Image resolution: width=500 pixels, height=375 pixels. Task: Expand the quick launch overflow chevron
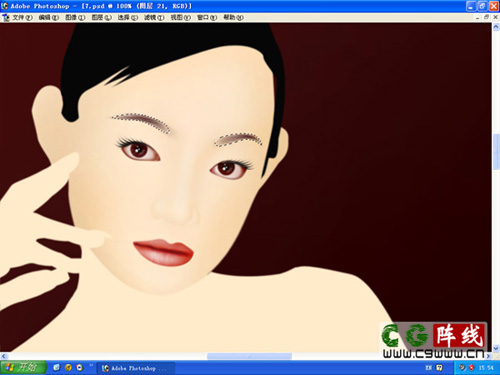91,366
